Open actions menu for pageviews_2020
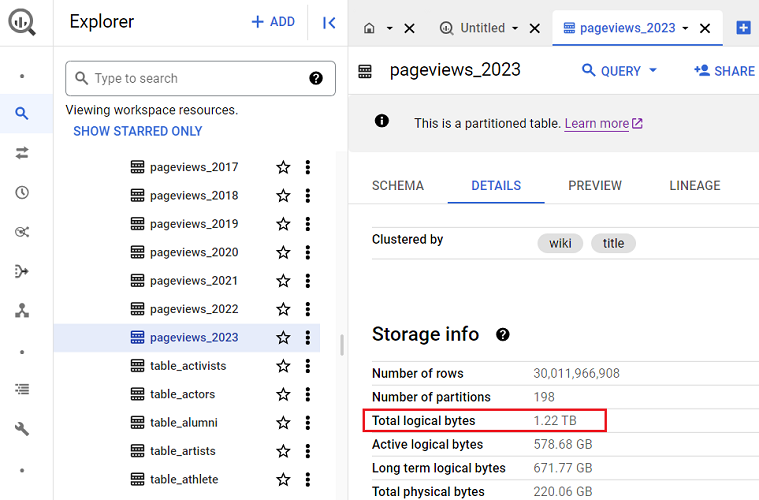 click(x=308, y=252)
